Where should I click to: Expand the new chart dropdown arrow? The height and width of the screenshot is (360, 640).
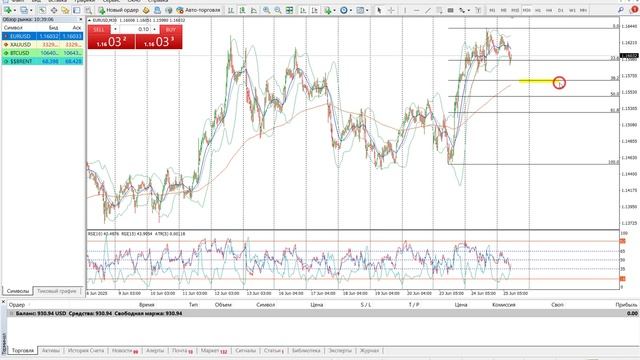tap(15, 10)
